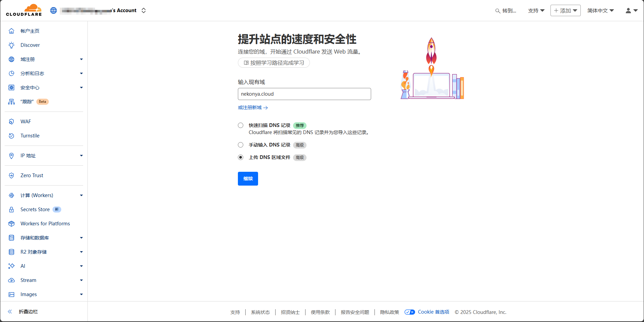Select the 手动输入 DNS 记录 radio option

[241, 145]
